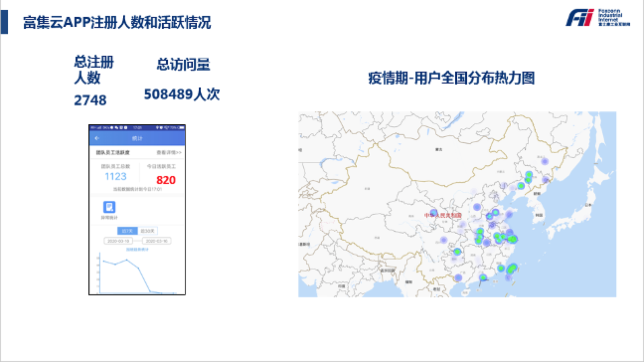The image size is (644, 362).
Task: Select the highlighted recent 7 days tab
Action: click(x=127, y=231)
